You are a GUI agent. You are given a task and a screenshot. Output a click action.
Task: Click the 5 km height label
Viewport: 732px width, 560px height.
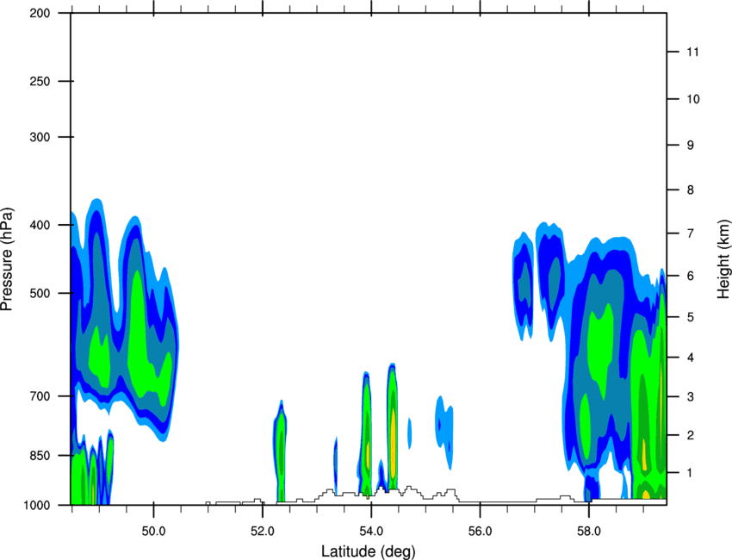[x=691, y=317]
